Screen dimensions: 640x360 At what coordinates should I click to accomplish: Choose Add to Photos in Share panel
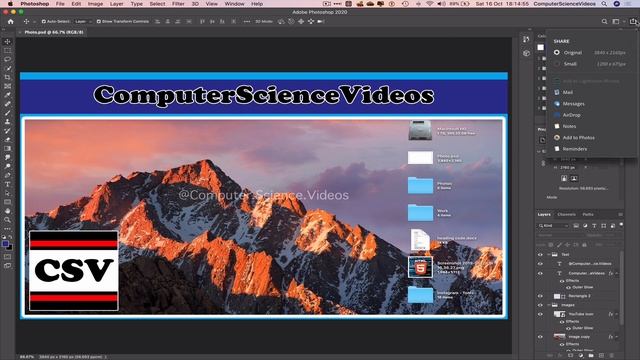(578, 138)
